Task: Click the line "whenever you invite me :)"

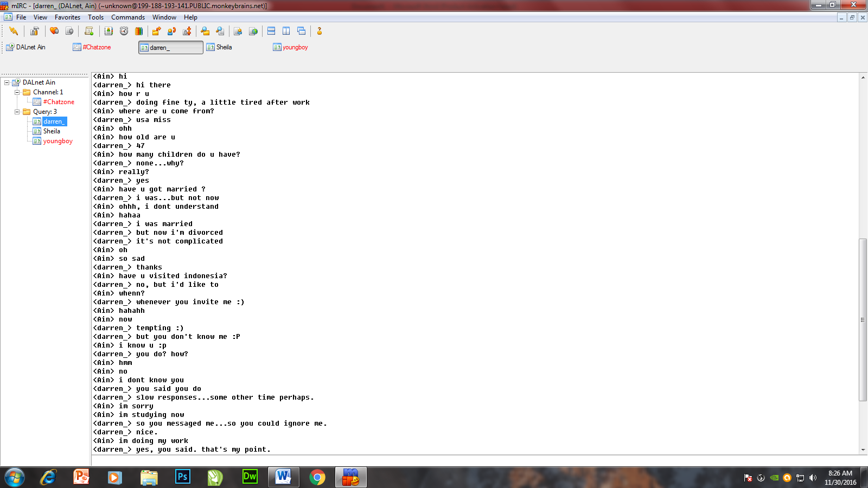Action: (x=190, y=302)
